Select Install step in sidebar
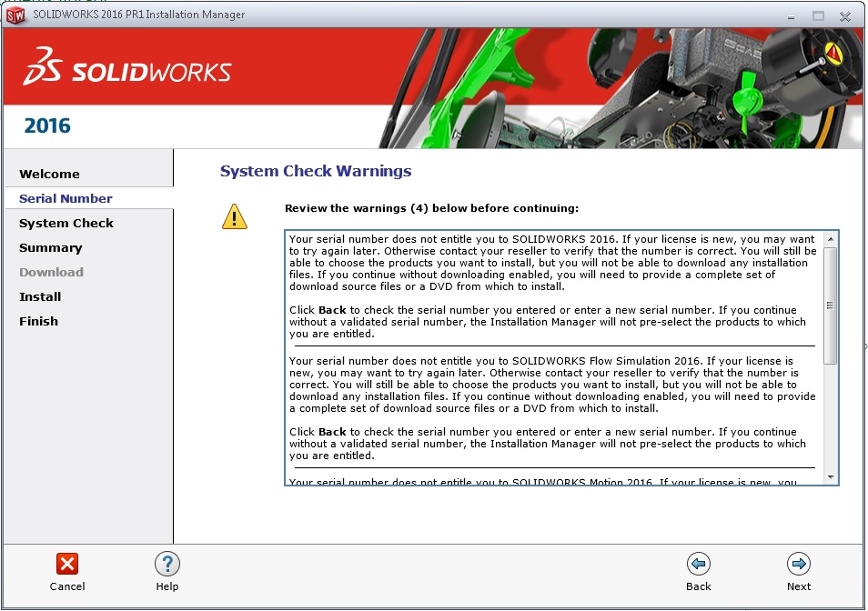 pos(40,297)
